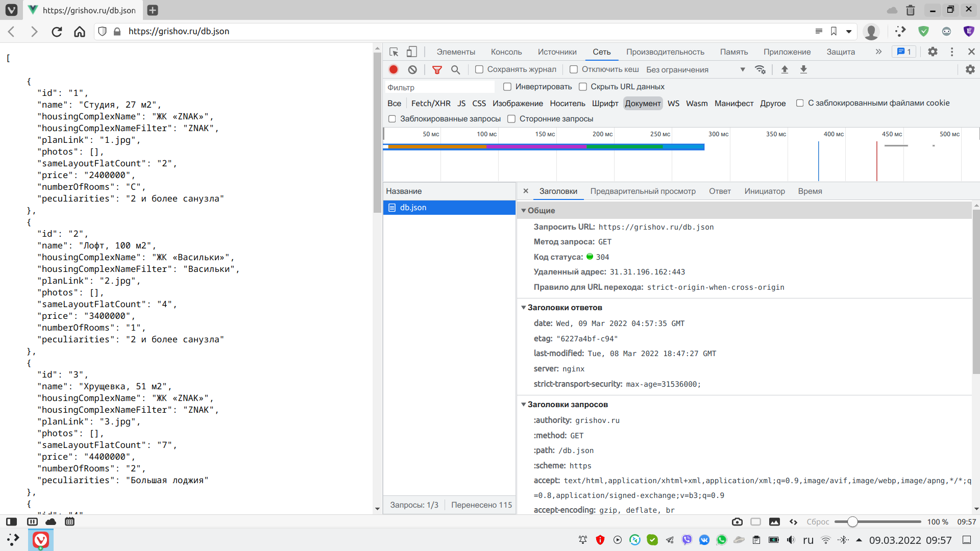Export HAR file download icon

point(803,69)
